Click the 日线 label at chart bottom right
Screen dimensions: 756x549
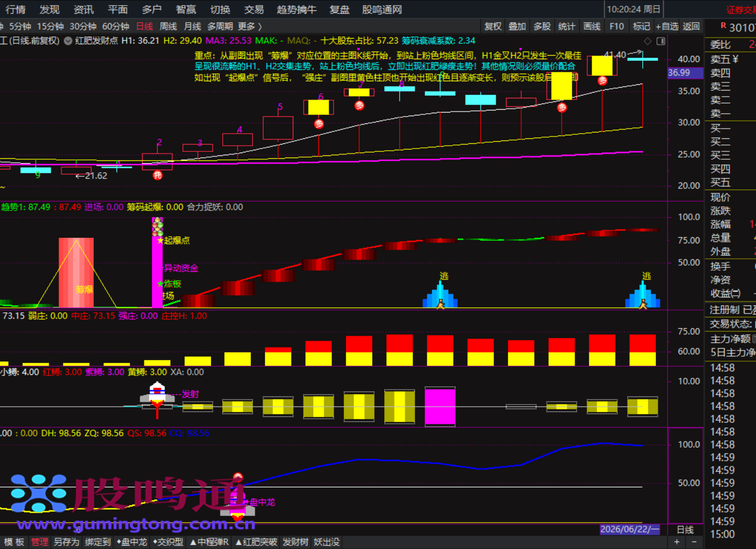click(x=685, y=530)
